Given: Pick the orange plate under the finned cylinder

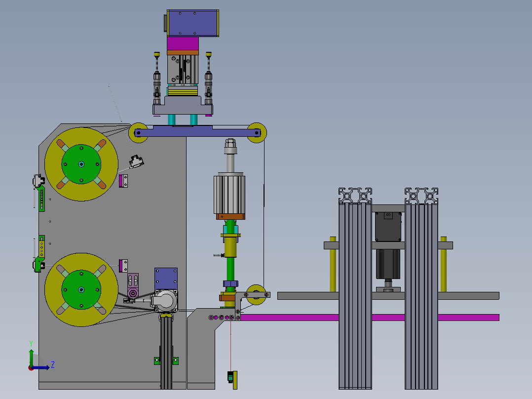Looking at the screenshot, I should (230, 217).
